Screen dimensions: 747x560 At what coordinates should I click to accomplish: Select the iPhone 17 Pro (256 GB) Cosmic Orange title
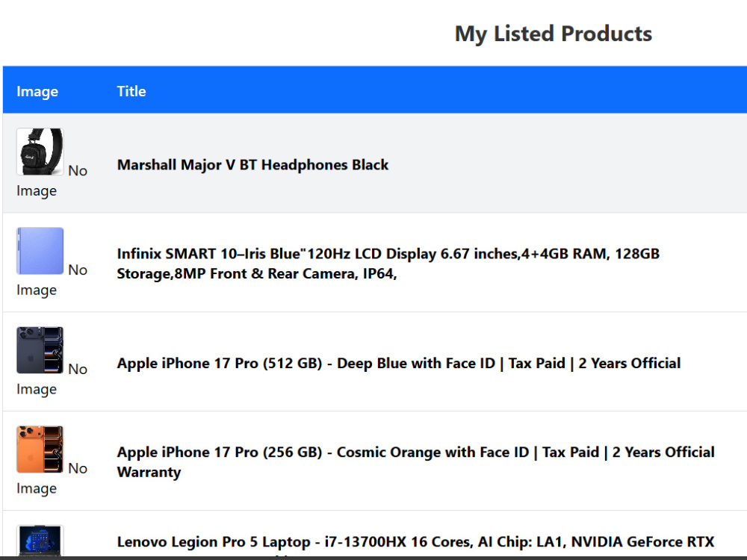(x=416, y=462)
